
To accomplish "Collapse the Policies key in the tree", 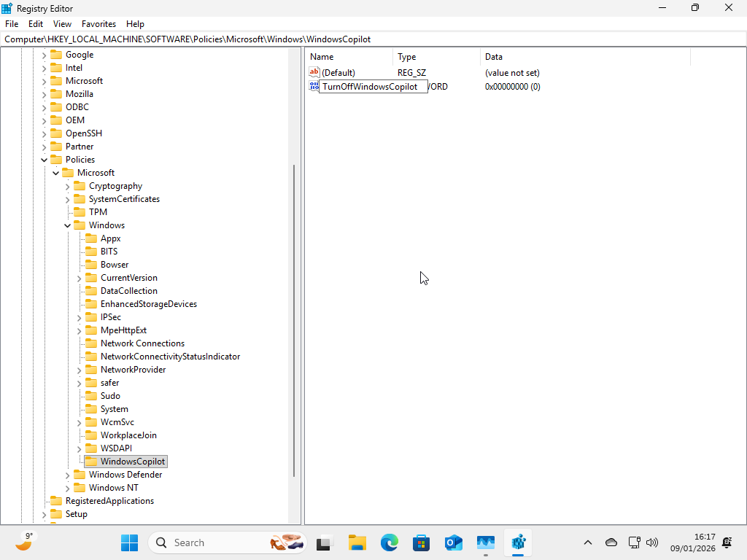I will [x=44, y=159].
